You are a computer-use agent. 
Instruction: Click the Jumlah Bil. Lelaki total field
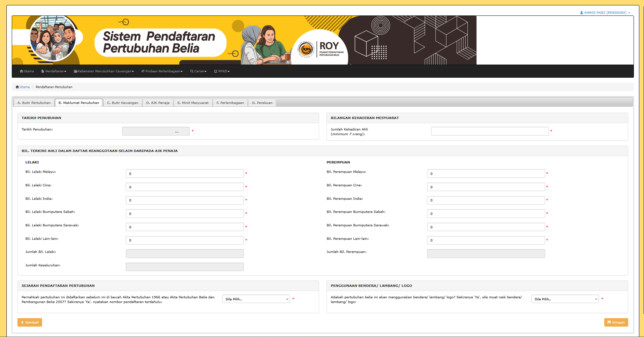[x=185, y=254]
